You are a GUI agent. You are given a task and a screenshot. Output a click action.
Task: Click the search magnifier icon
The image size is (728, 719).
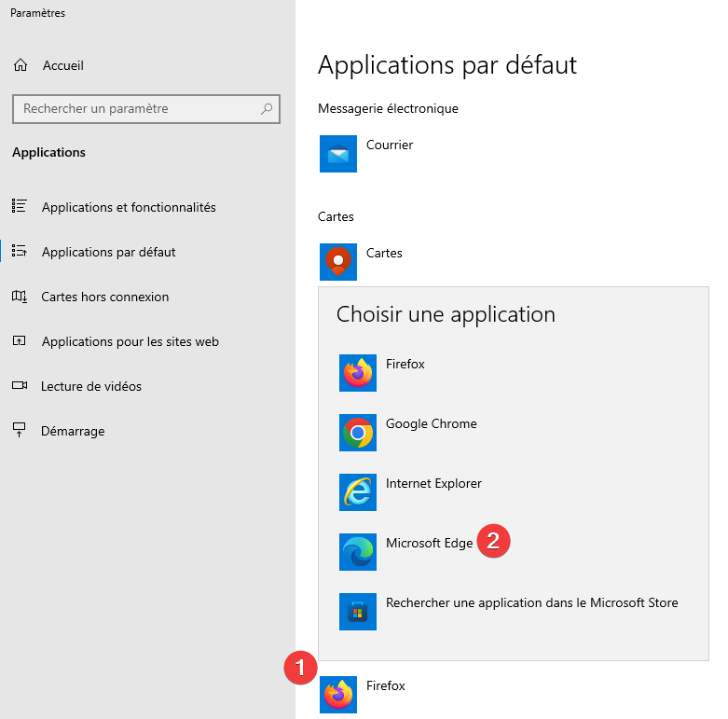coord(267,109)
